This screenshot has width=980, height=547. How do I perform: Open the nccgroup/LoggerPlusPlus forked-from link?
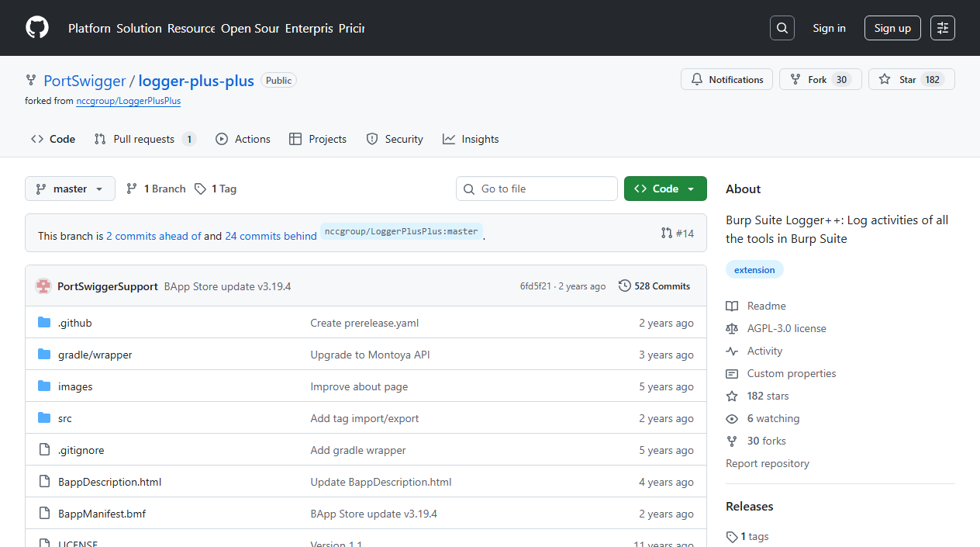129,101
